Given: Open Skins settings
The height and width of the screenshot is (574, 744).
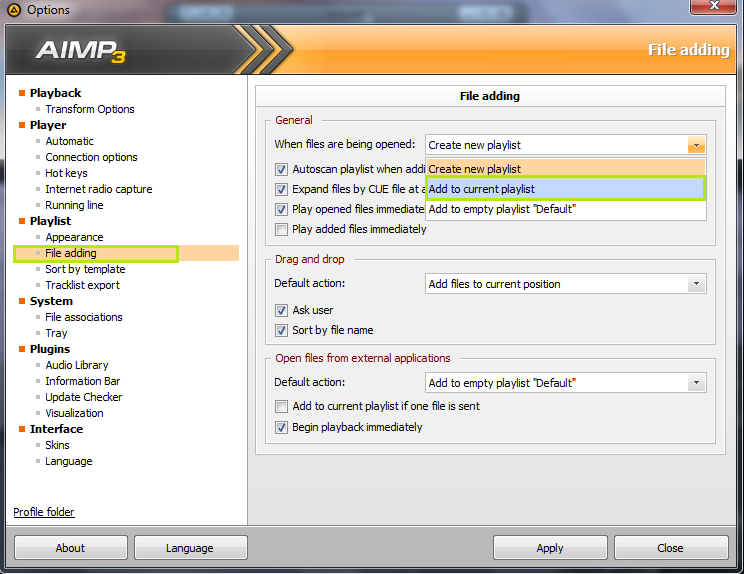Looking at the screenshot, I should [57, 445].
